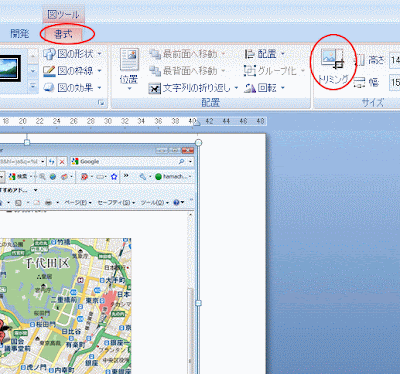Click picture styles gallery up arrow
The image size is (400, 374).
(x=33, y=56)
